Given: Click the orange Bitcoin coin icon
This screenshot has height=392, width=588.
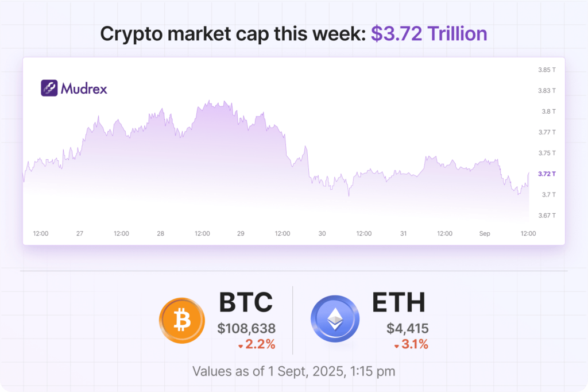Looking at the screenshot, I should click(183, 320).
